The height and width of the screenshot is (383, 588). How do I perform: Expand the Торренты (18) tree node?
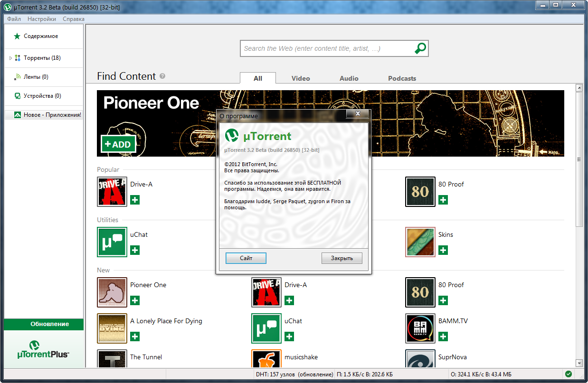10,58
